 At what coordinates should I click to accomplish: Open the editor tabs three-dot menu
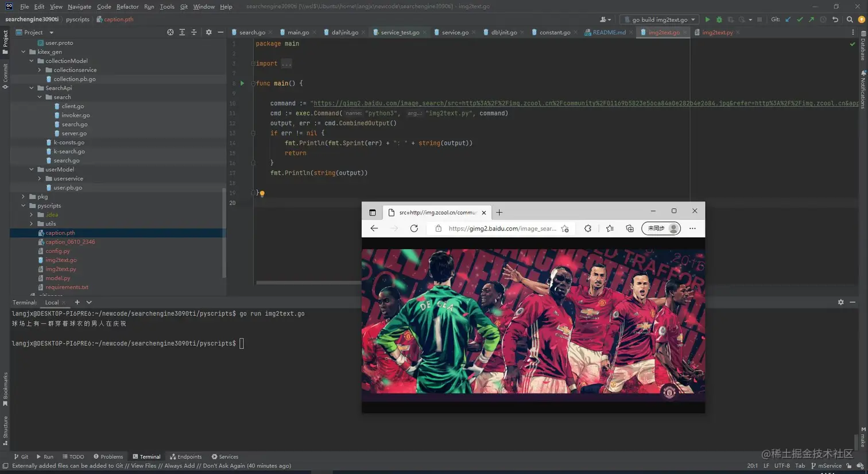[854, 32]
